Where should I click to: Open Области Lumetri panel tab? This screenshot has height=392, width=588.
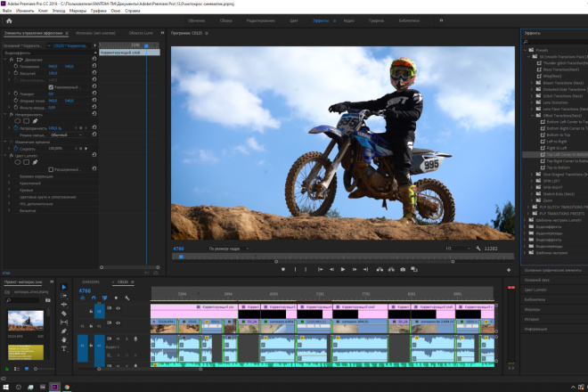(x=141, y=33)
